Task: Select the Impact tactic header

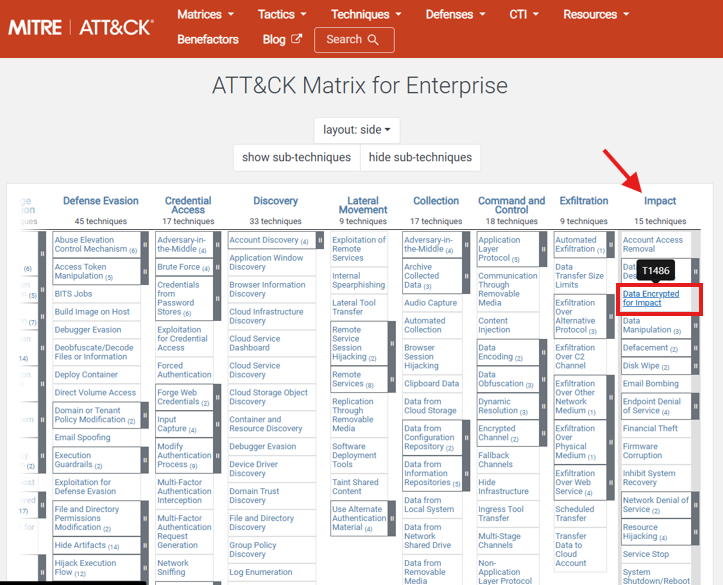Action: pos(660,201)
